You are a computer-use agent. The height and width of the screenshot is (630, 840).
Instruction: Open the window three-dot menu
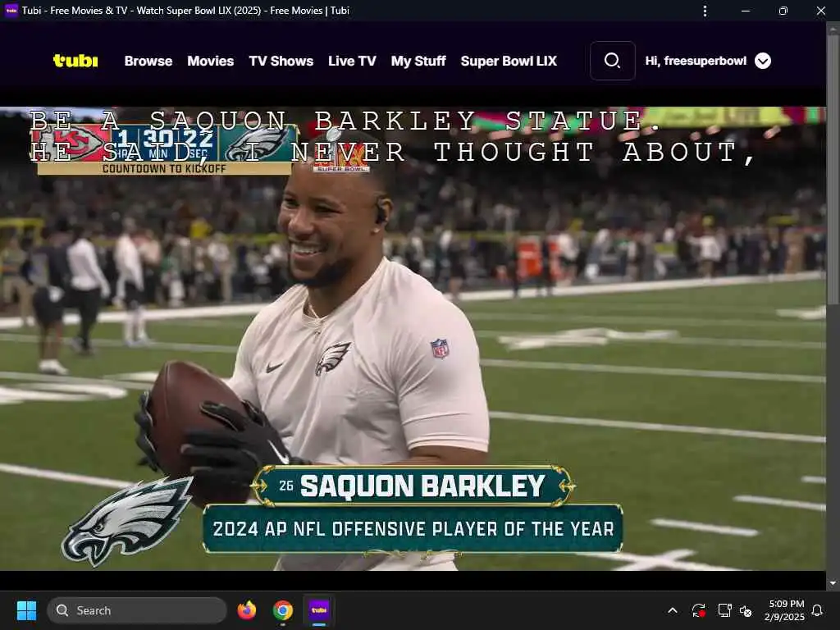coord(705,11)
